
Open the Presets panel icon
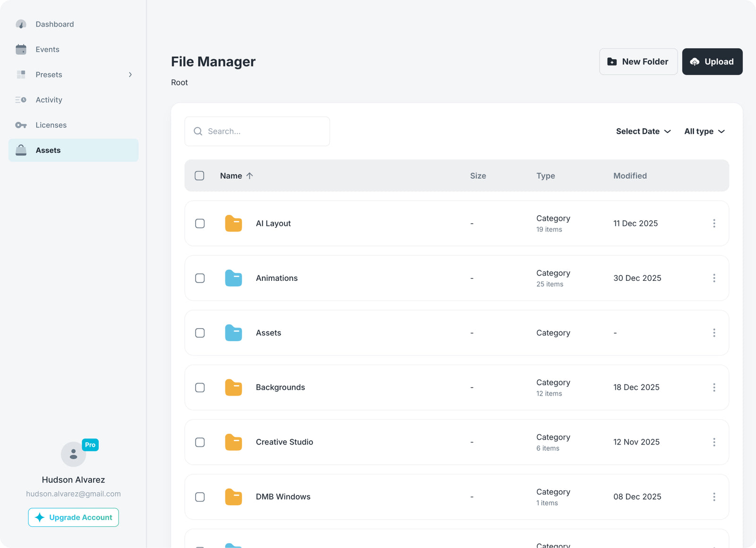point(21,74)
